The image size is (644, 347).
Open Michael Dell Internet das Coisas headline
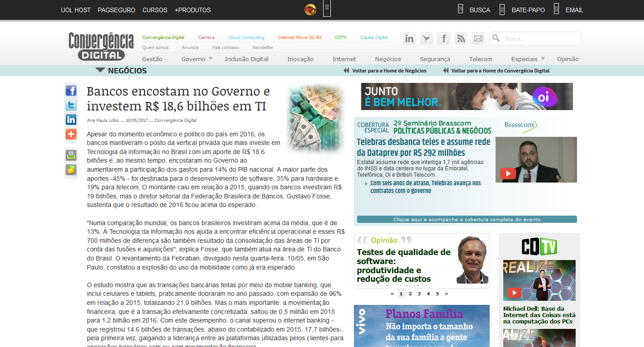[x=539, y=315]
